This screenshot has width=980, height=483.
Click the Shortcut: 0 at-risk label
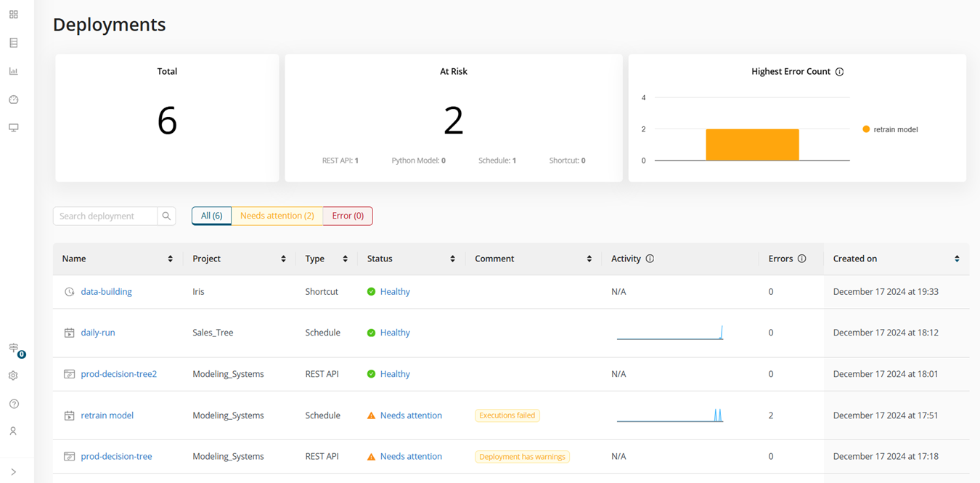coord(568,161)
